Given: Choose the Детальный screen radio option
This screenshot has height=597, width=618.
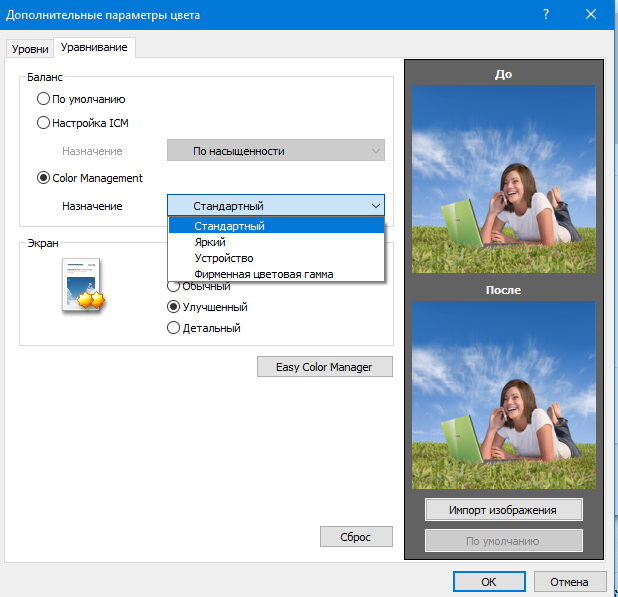Looking at the screenshot, I should coord(173,327).
